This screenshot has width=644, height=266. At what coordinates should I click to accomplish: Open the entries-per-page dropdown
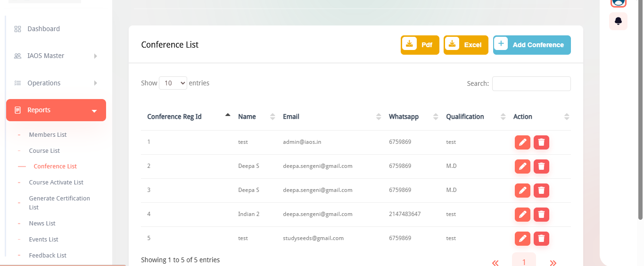(173, 83)
